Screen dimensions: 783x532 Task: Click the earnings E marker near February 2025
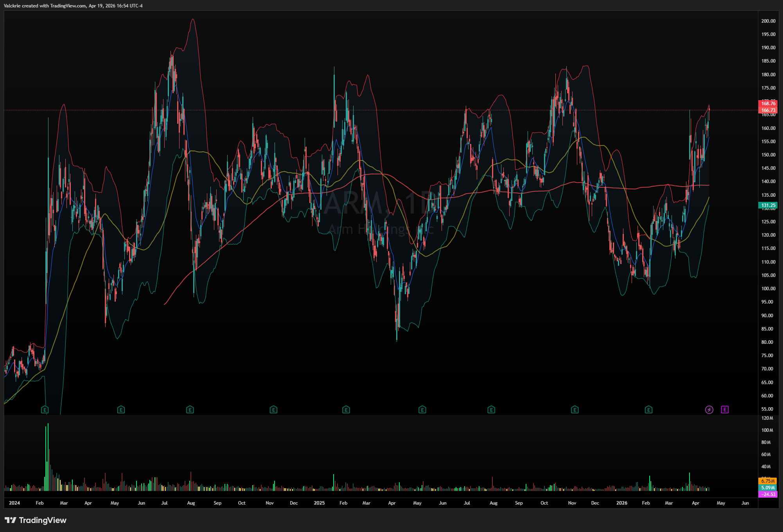(346, 410)
